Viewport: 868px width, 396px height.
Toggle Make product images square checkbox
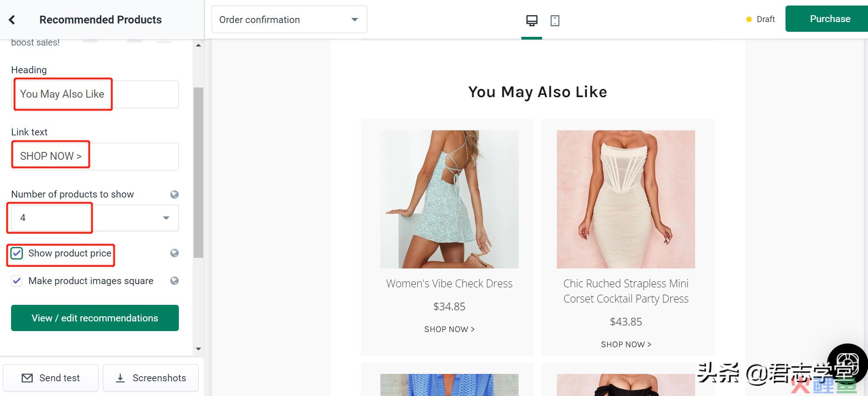click(17, 281)
